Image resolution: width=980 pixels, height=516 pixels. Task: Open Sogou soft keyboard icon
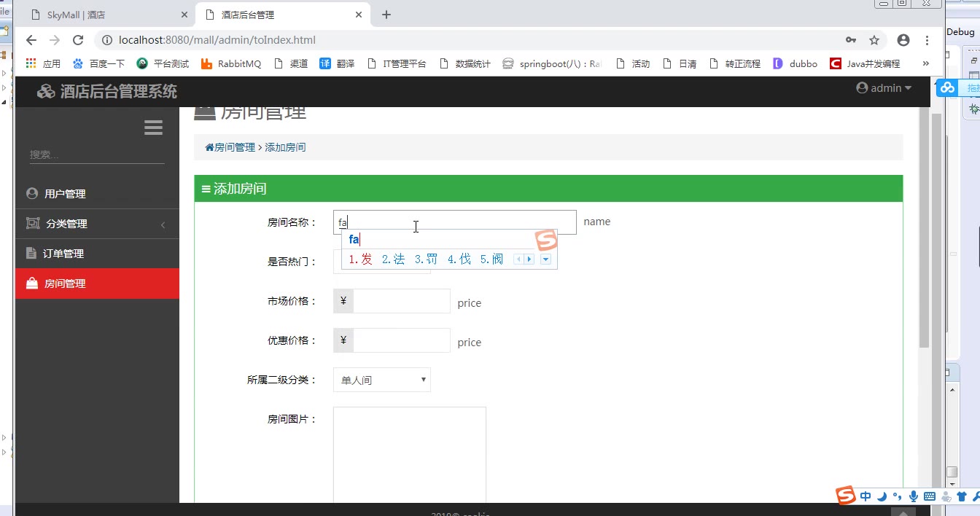click(929, 496)
